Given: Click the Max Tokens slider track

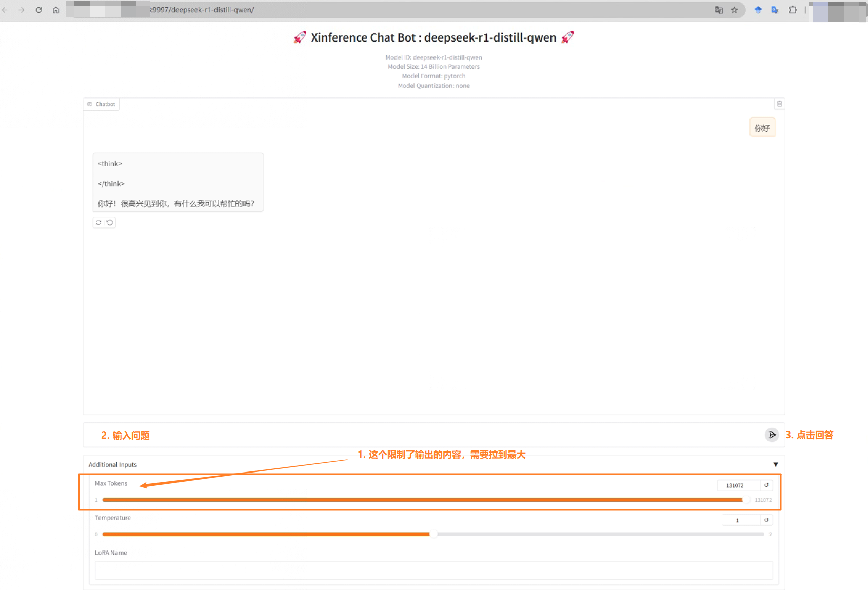Looking at the screenshot, I should [x=426, y=500].
